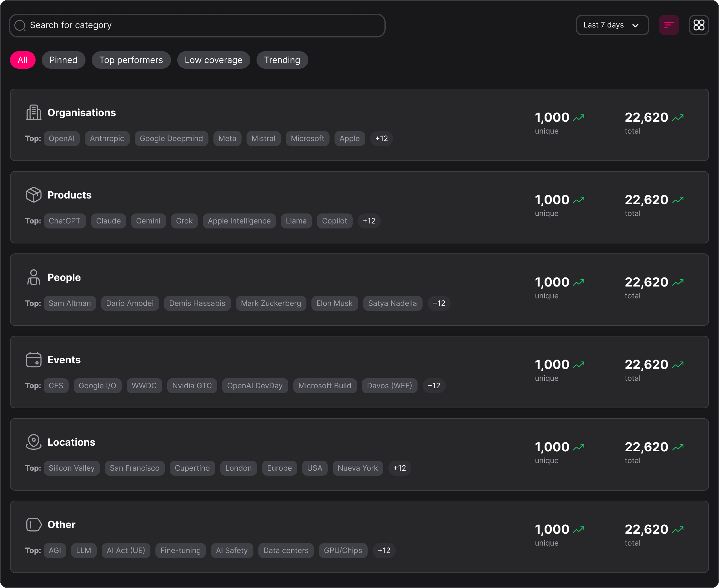The height and width of the screenshot is (588, 719).
Task: Switch to the grid view icon
Action: pos(699,25)
